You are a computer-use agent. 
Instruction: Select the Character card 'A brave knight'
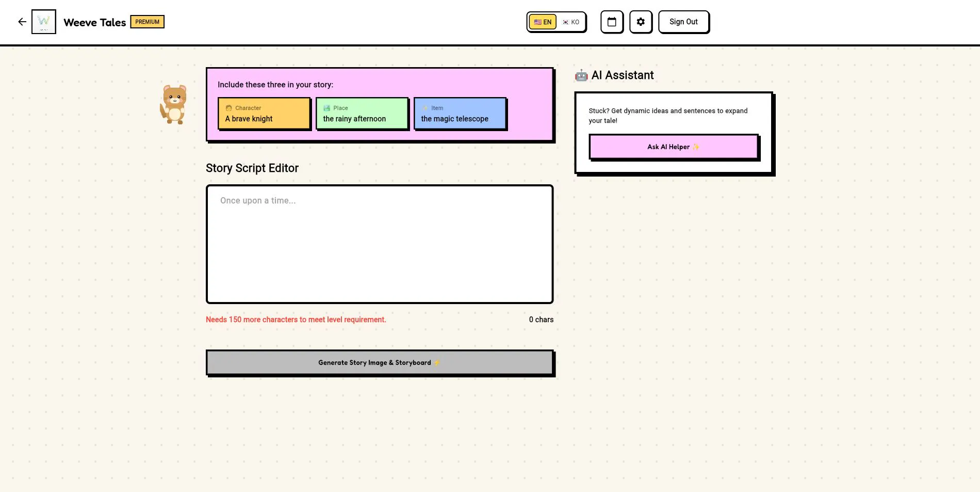point(264,113)
